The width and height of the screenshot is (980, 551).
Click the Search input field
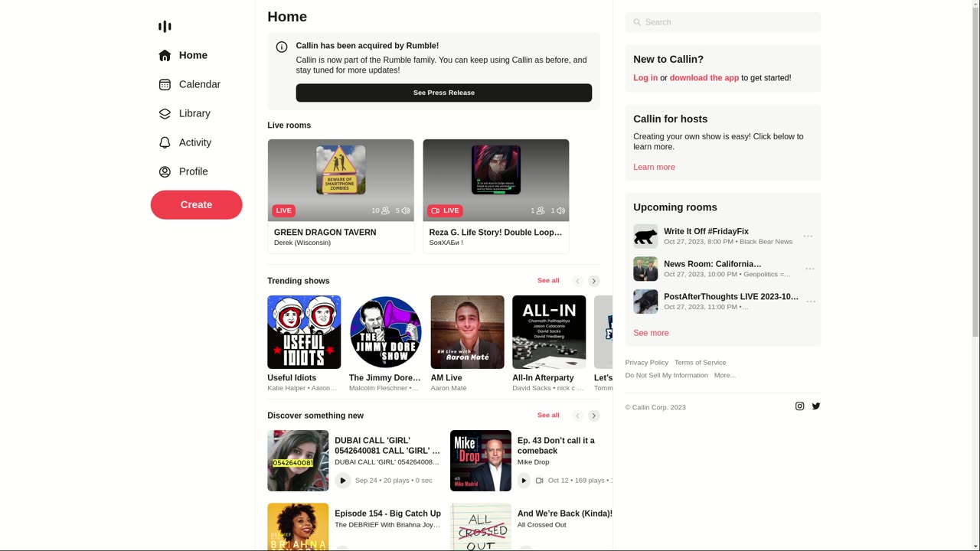tap(723, 22)
